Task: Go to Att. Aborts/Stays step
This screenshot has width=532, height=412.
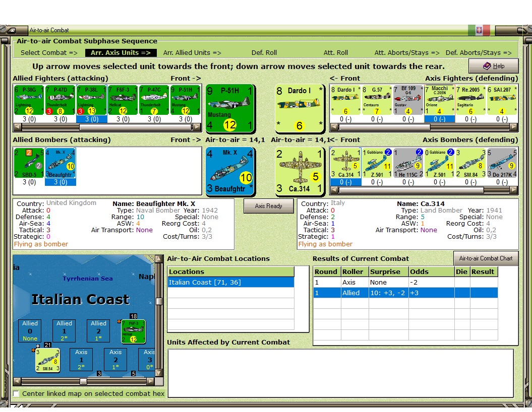Action: [407, 52]
